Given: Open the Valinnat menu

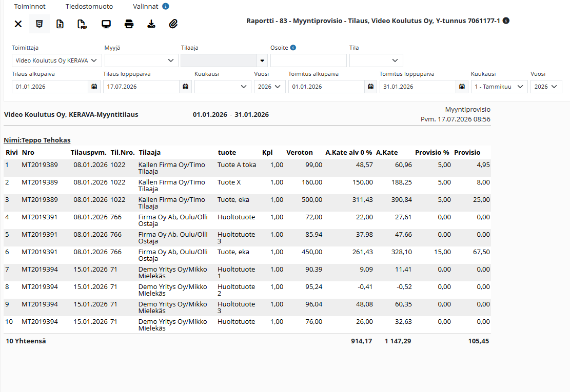Looking at the screenshot, I should pos(145,7).
